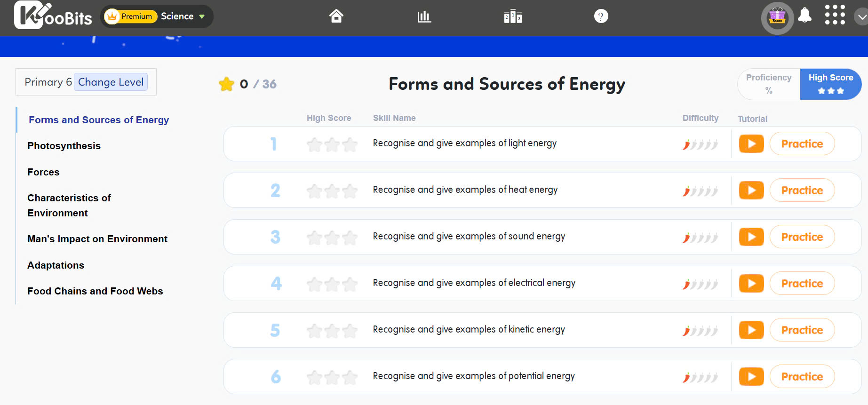Click the star rating for sound energy

click(x=332, y=237)
